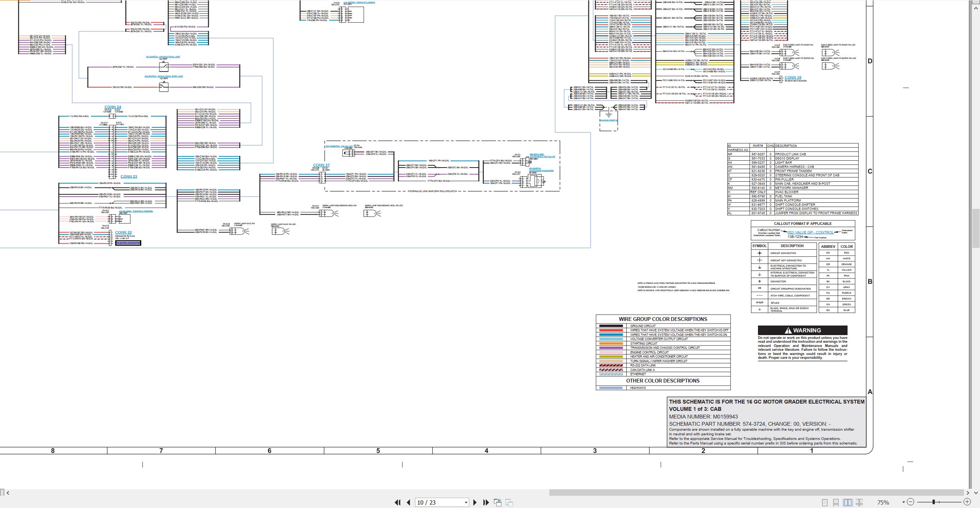Image resolution: width=980 pixels, height=508 pixels.
Task: Click the inching pedal limit switch symbol
Action: [x=164, y=67]
